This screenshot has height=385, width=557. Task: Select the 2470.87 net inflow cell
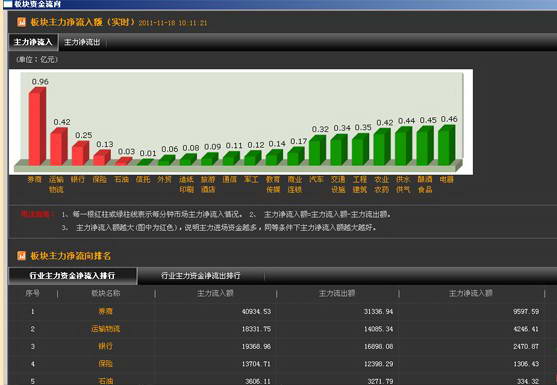526,346
